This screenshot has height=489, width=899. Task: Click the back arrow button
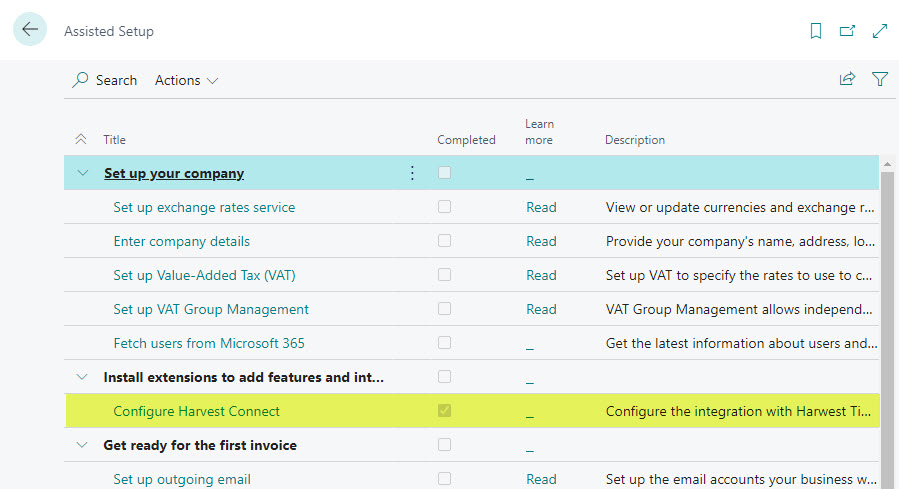(30, 30)
